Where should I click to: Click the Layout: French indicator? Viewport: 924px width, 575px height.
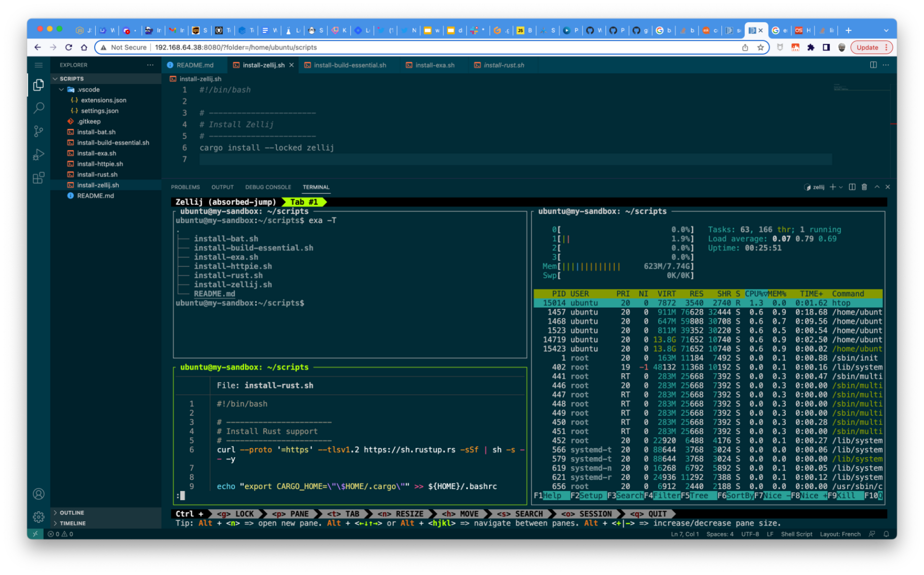coord(840,533)
